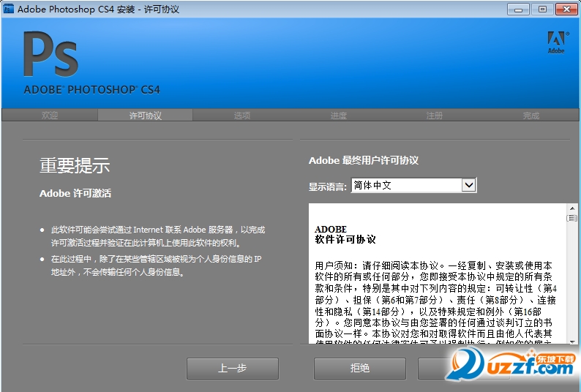Screen dimensions: 581x392
Task: Close the installer window
Action: point(566,9)
